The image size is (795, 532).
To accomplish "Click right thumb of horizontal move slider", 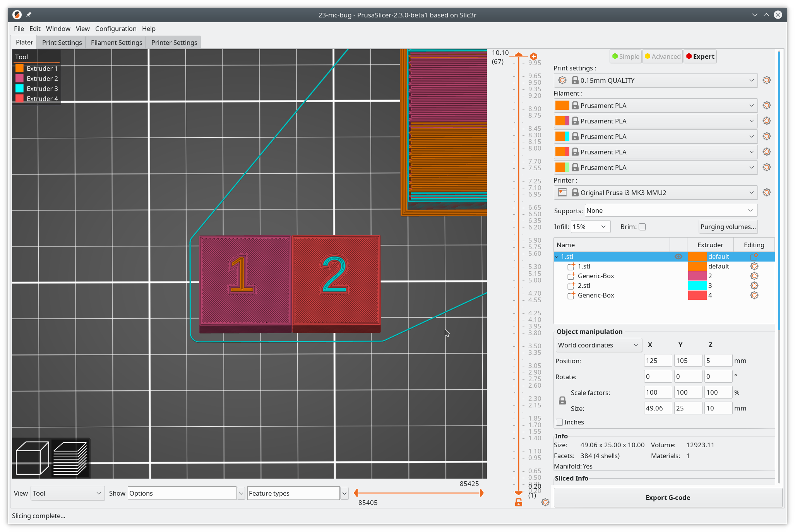I will [481, 493].
